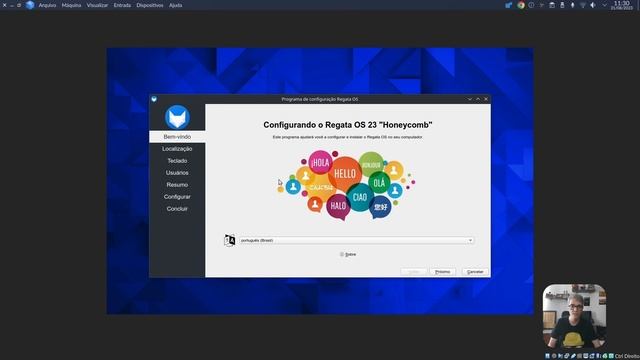Open the Chrome icon in system tray
640x360 pixels.
click(x=521, y=5)
